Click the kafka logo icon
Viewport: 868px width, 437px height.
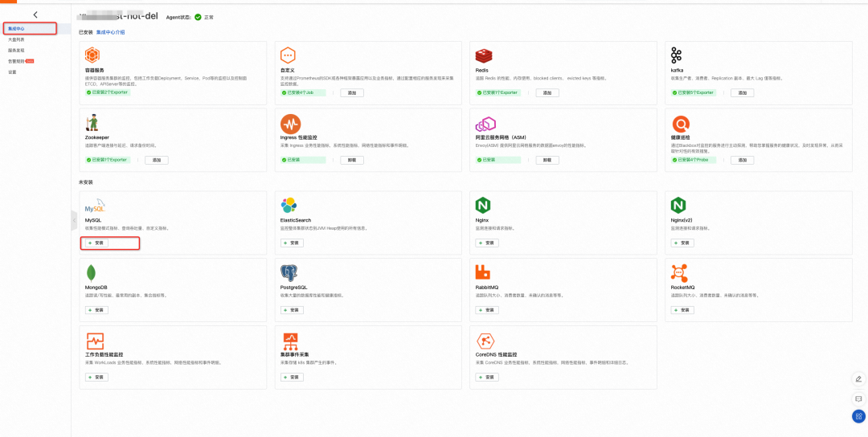676,56
